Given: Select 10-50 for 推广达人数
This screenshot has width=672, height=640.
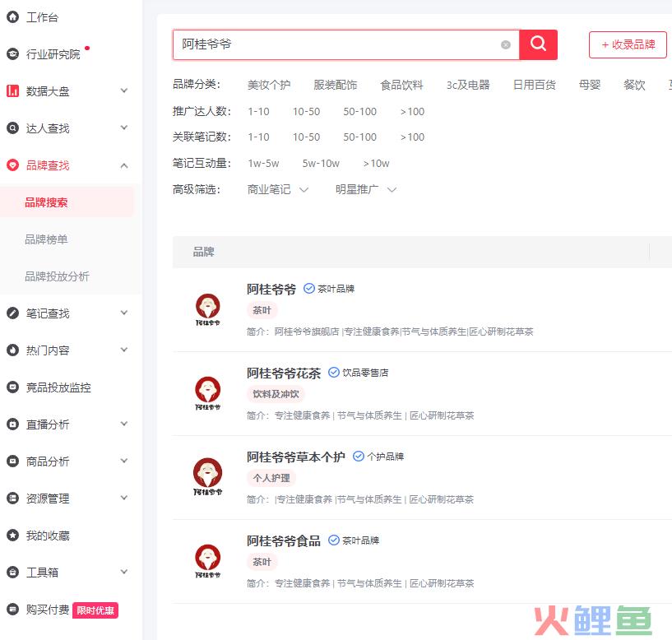Looking at the screenshot, I should click(x=307, y=111).
